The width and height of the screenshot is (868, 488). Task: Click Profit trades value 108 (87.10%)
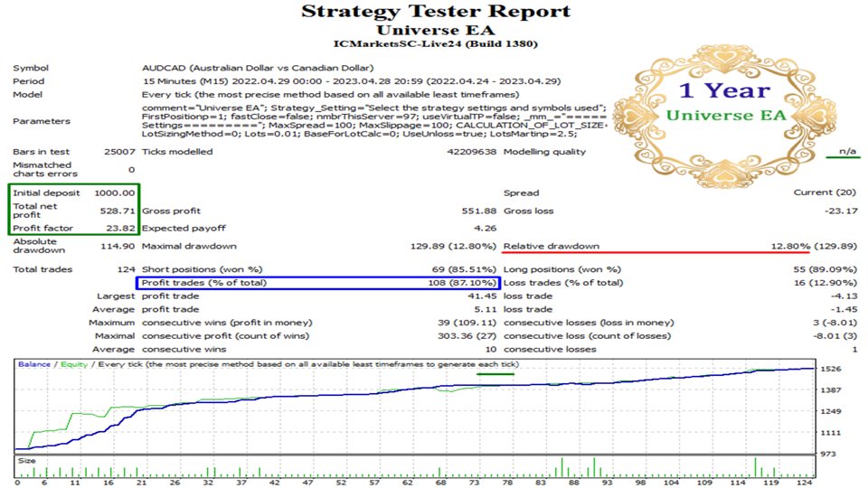462,283
